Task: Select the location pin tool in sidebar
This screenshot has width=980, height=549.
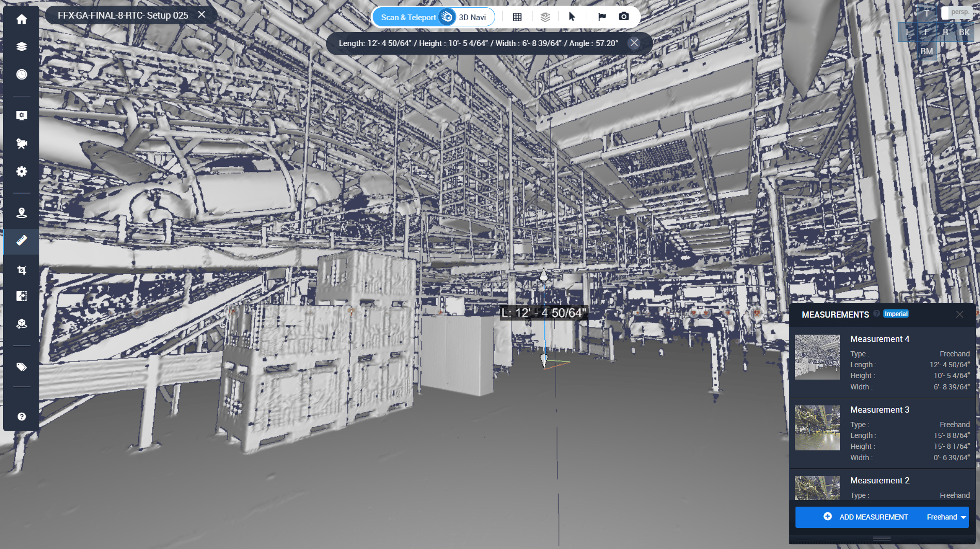Action: pos(21,213)
